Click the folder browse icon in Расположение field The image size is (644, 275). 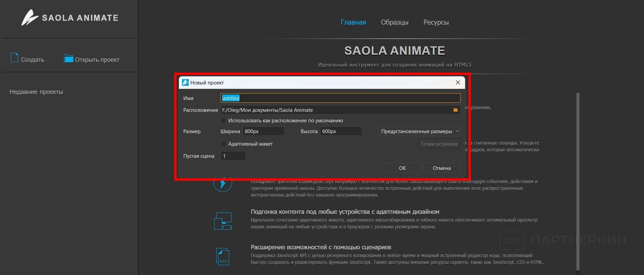pyautogui.click(x=455, y=110)
